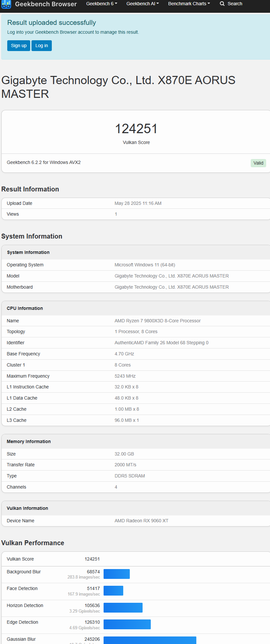This screenshot has width=270, height=644.
Task: Click the Edge Detection score bar
Action: click(x=127, y=624)
